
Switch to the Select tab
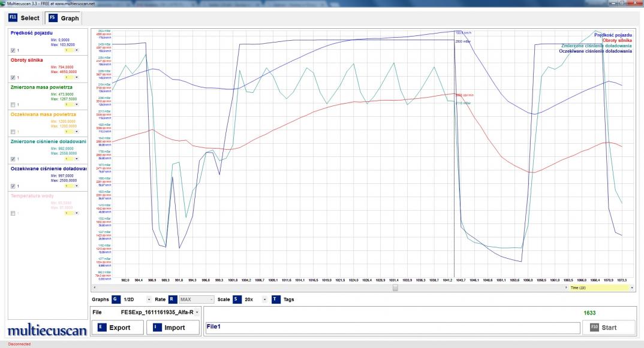click(x=24, y=18)
